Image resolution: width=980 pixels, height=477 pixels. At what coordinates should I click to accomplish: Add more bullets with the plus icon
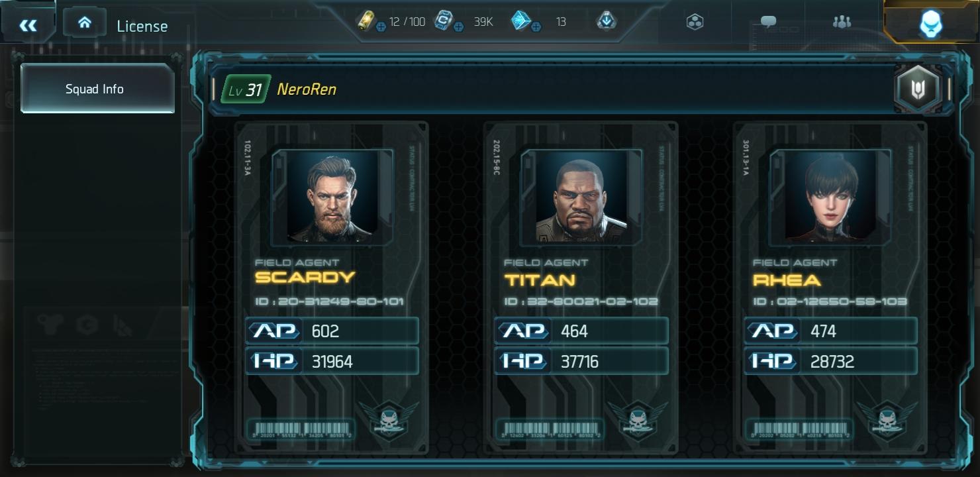pyautogui.click(x=381, y=28)
